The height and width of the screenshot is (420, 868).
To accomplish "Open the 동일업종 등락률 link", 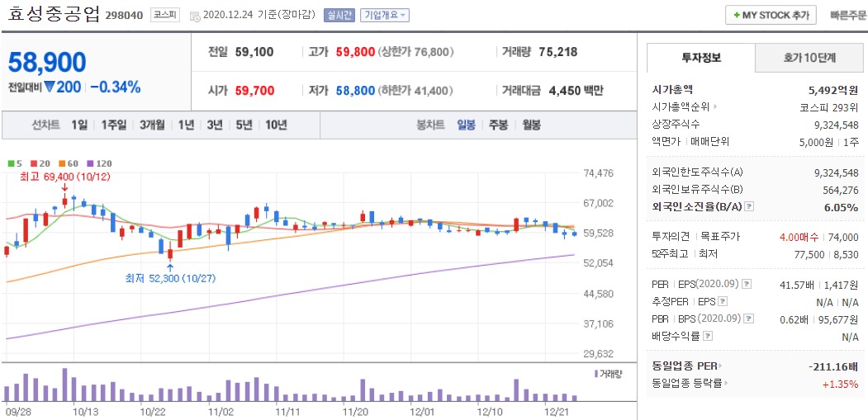I will pyautogui.click(x=690, y=383).
